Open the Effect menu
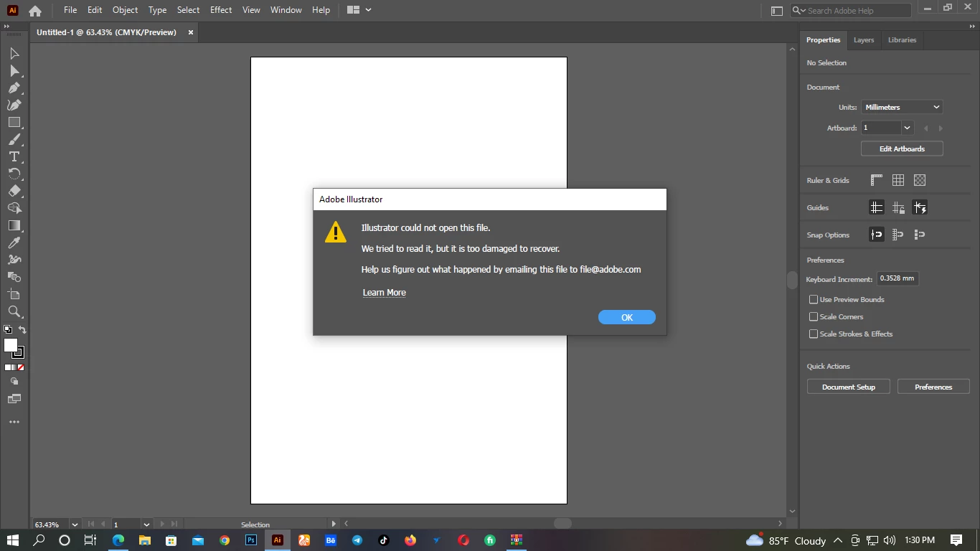This screenshot has height=551, width=980. click(221, 10)
